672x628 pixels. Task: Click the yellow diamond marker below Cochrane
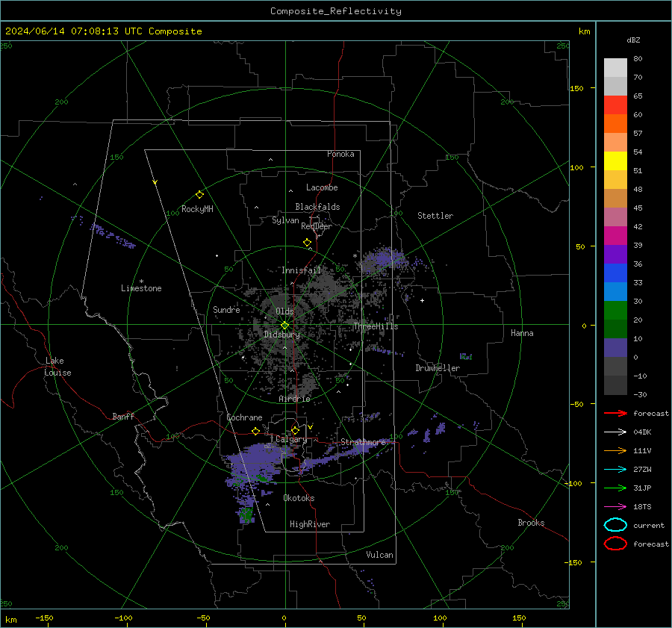(x=256, y=432)
